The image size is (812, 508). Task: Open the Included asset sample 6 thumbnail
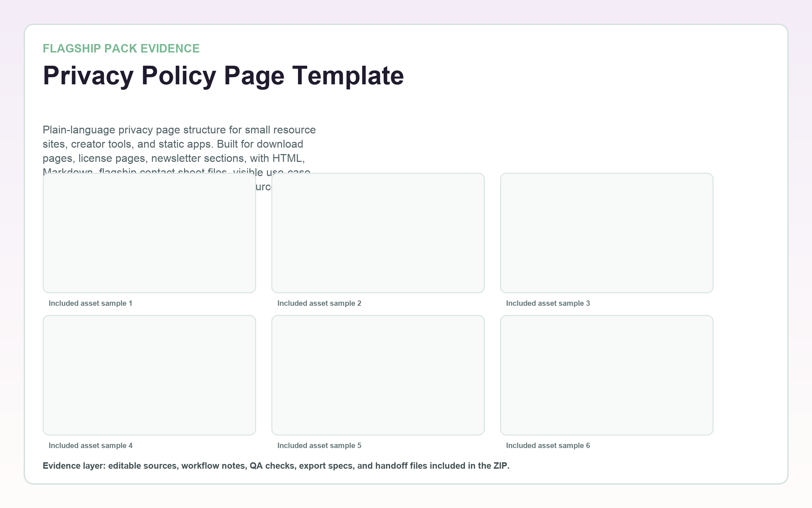coord(607,375)
